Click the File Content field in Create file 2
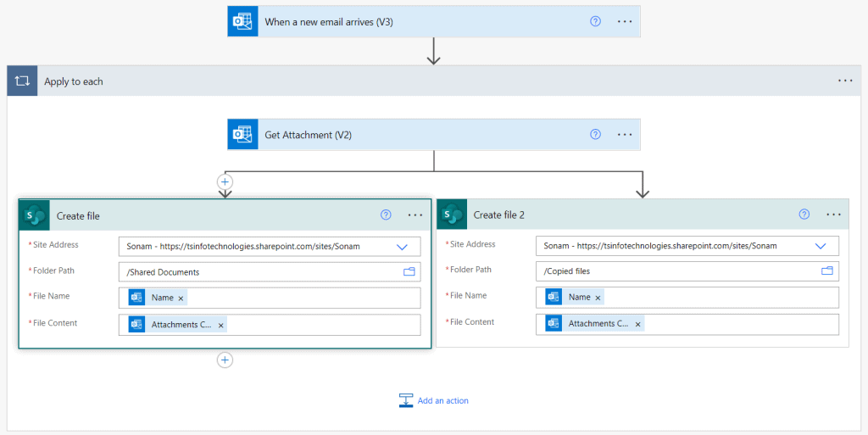 (x=687, y=324)
